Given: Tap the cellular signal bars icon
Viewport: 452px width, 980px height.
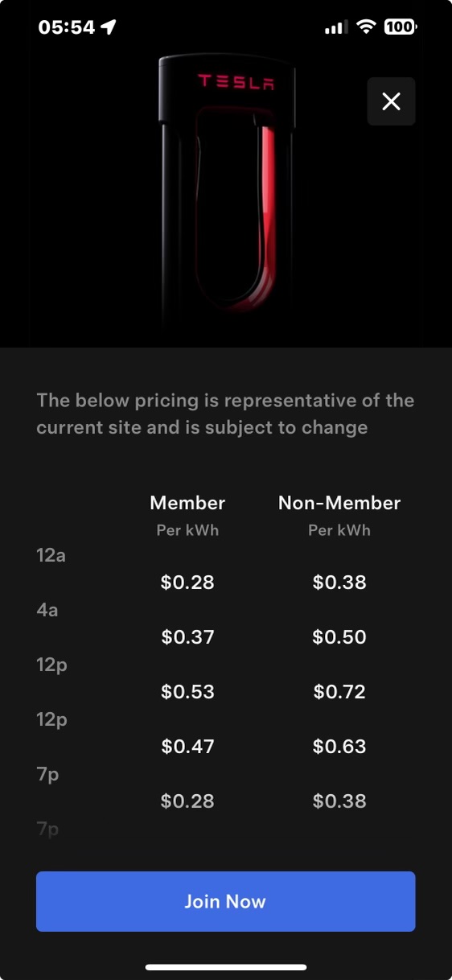Looking at the screenshot, I should (x=336, y=28).
